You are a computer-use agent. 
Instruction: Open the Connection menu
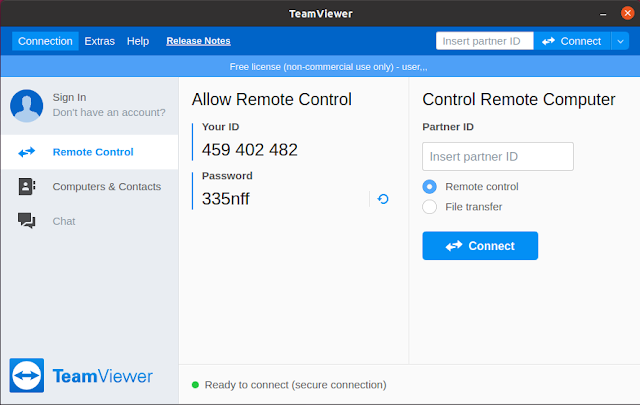tap(45, 41)
